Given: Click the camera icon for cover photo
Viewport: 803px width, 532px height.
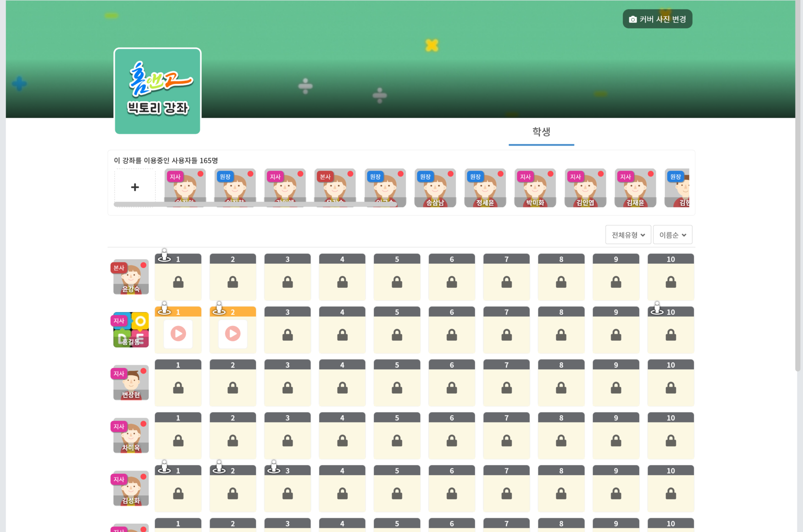Looking at the screenshot, I should pos(633,19).
